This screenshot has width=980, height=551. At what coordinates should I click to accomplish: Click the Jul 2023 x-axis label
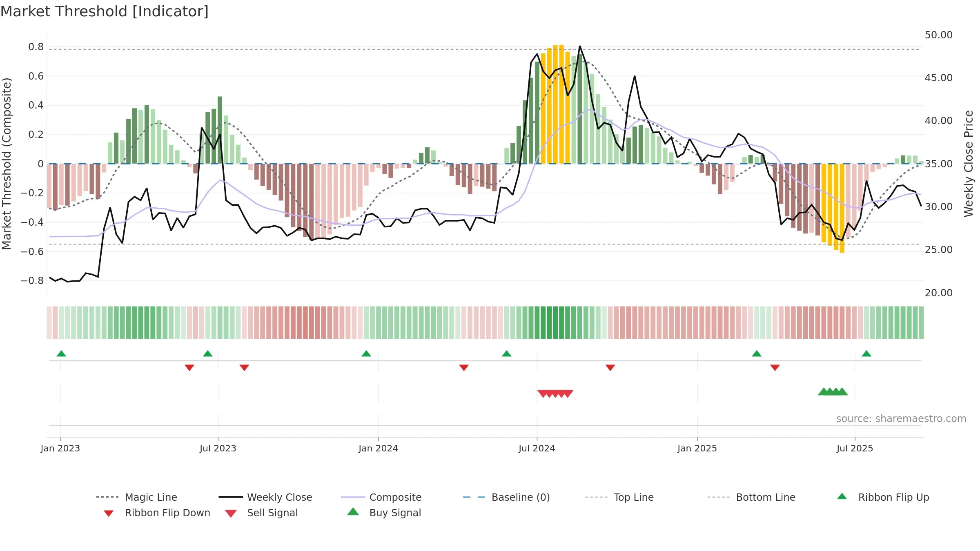click(x=218, y=448)
